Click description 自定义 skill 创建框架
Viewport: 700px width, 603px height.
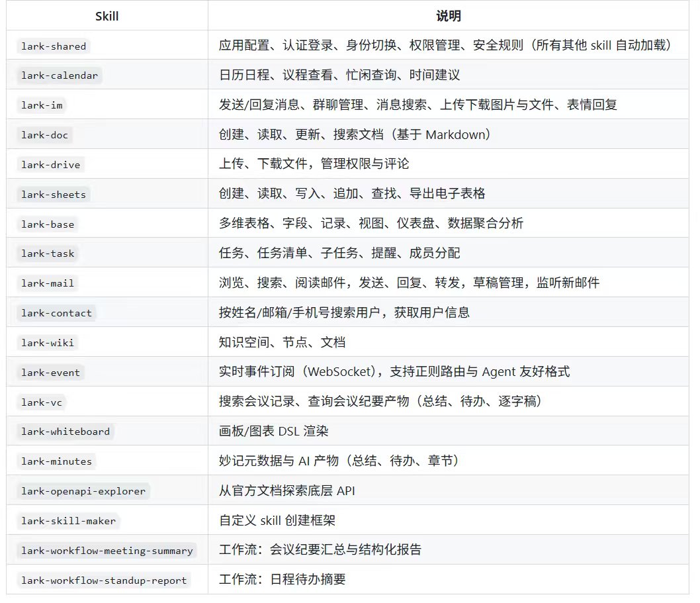point(277,521)
